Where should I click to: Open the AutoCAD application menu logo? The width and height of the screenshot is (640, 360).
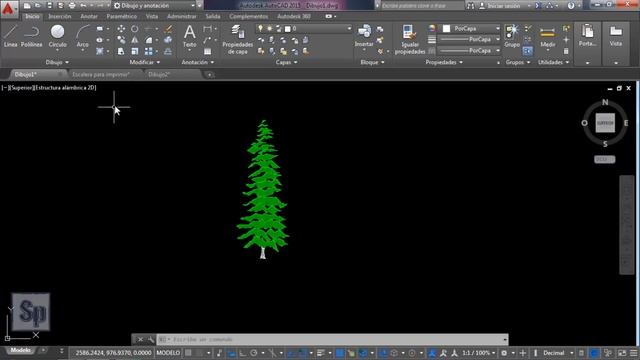pyautogui.click(x=8, y=8)
